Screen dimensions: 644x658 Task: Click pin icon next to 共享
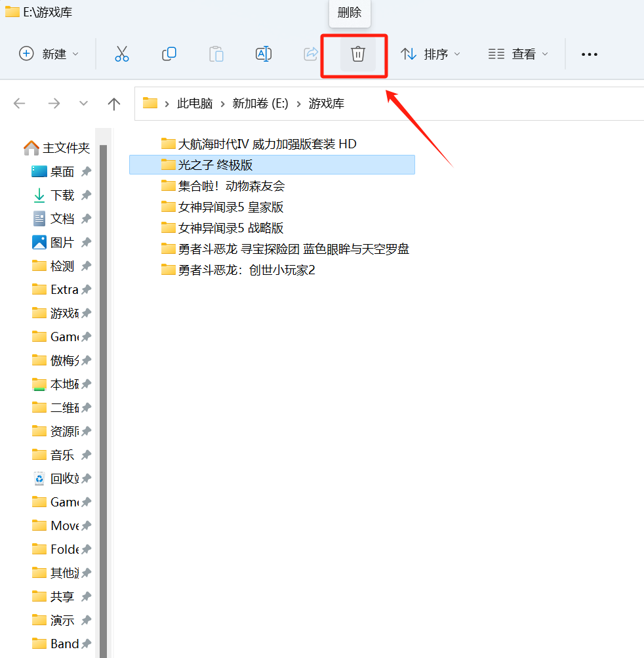[x=87, y=596]
